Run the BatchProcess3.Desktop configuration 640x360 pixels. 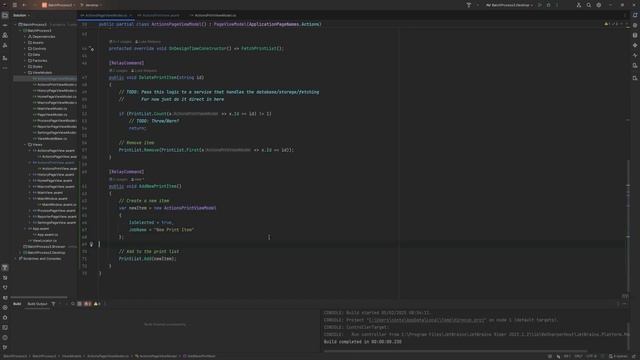(540, 5)
